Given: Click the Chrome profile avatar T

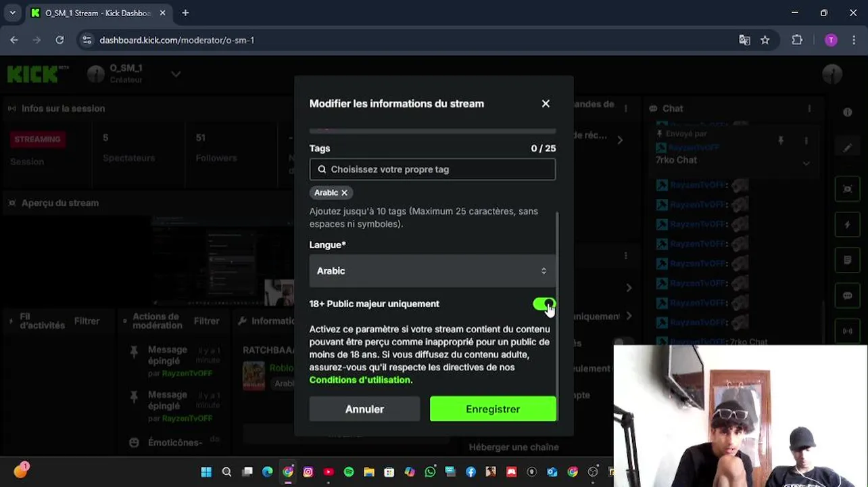Looking at the screenshot, I should (831, 40).
